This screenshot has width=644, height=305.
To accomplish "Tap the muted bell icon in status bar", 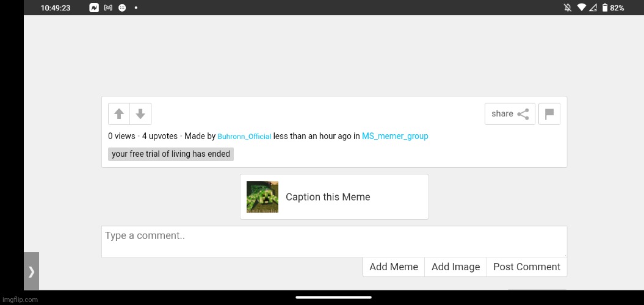I will (568, 8).
